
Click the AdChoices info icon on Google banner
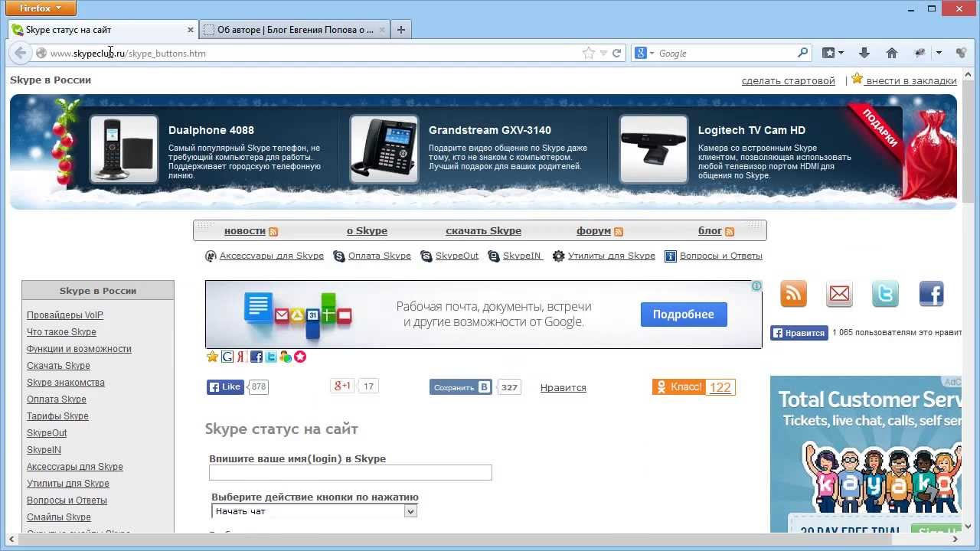click(756, 286)
